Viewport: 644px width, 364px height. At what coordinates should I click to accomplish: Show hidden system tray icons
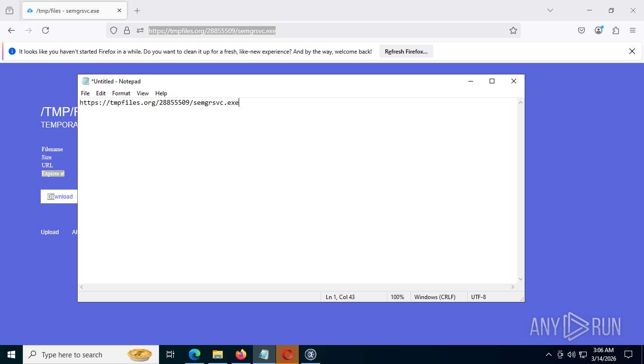[x=549, y=355]
